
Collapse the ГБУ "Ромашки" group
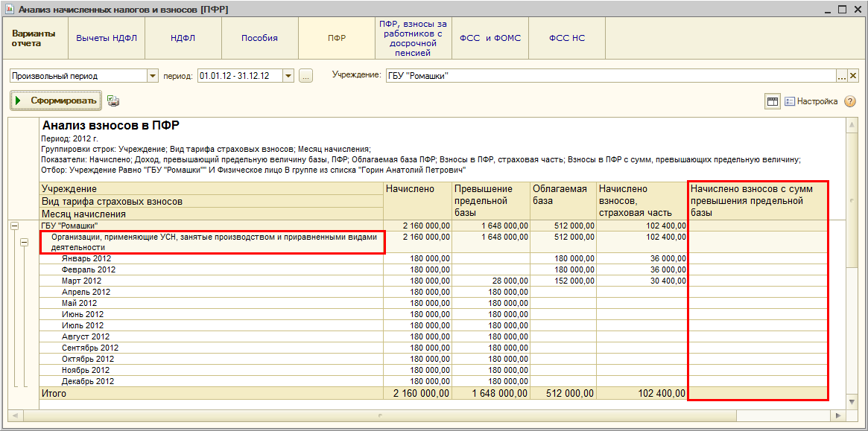[x=14, y=226]
